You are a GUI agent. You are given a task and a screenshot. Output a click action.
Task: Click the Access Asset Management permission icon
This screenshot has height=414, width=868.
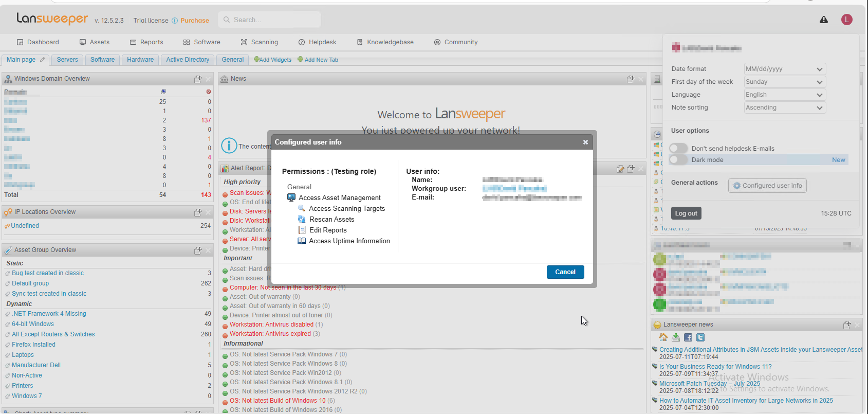click(x=291, y=197)
